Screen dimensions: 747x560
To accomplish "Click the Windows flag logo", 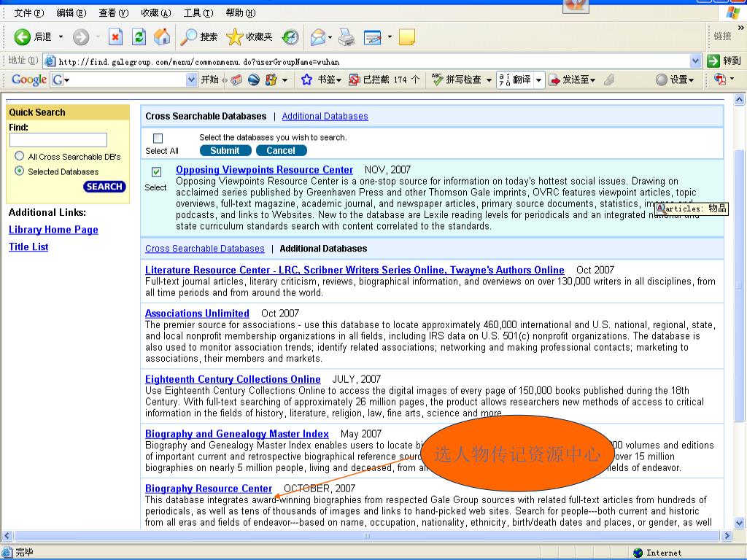I will coord(732,13).
